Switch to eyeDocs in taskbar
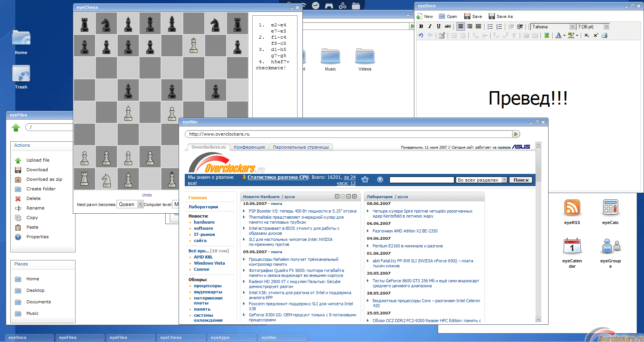Screen dimensions: 644x342 (x=30, y=337)
